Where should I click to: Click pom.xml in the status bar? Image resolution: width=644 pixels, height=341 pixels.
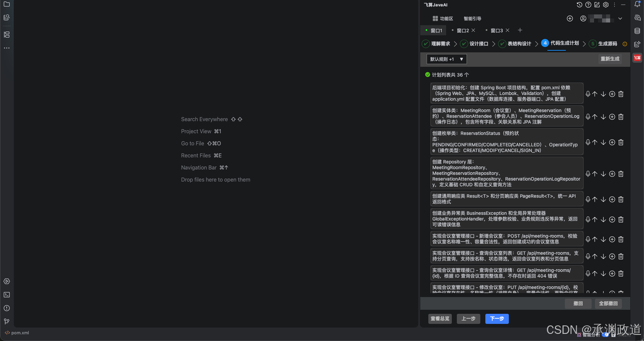(17, 333)
